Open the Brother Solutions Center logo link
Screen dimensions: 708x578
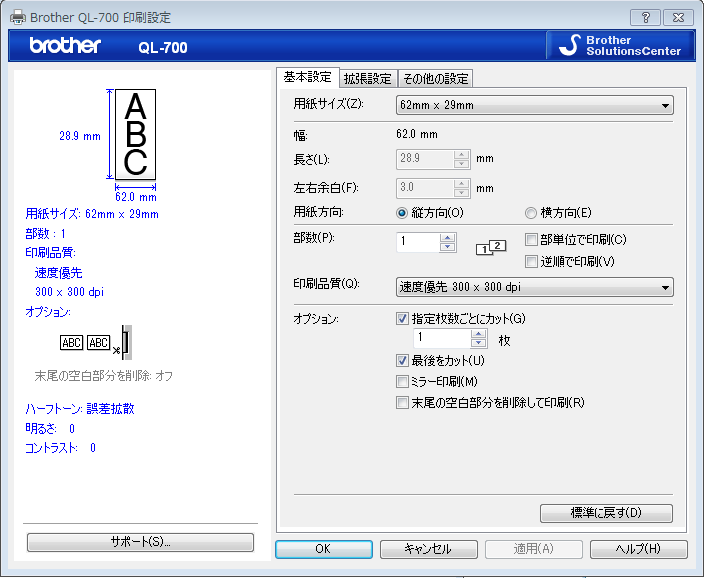pyautogui.click(x=620, y=45)
